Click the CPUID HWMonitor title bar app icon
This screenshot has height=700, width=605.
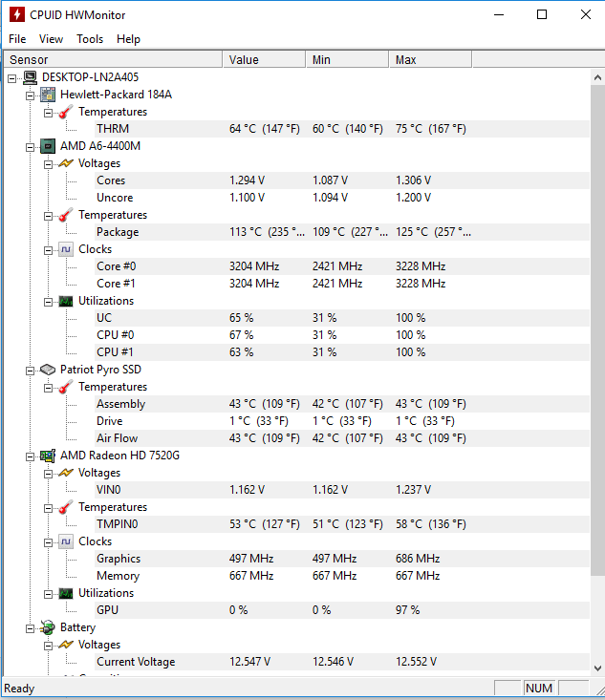coord(17,14)
